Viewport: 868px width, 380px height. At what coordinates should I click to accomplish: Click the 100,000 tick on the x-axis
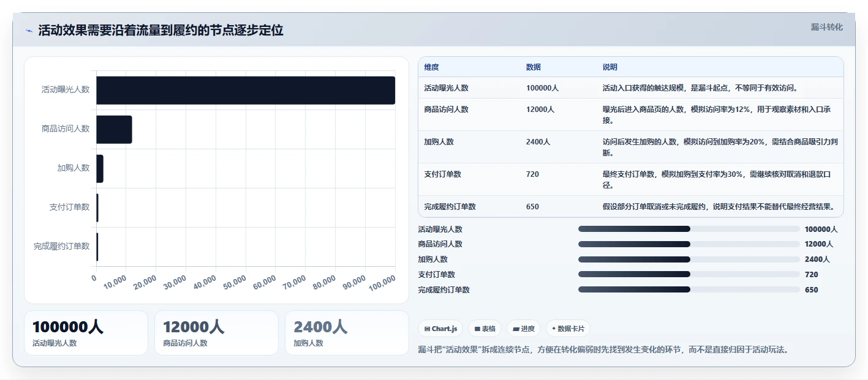pyautogui.click(x=383, y=282)
